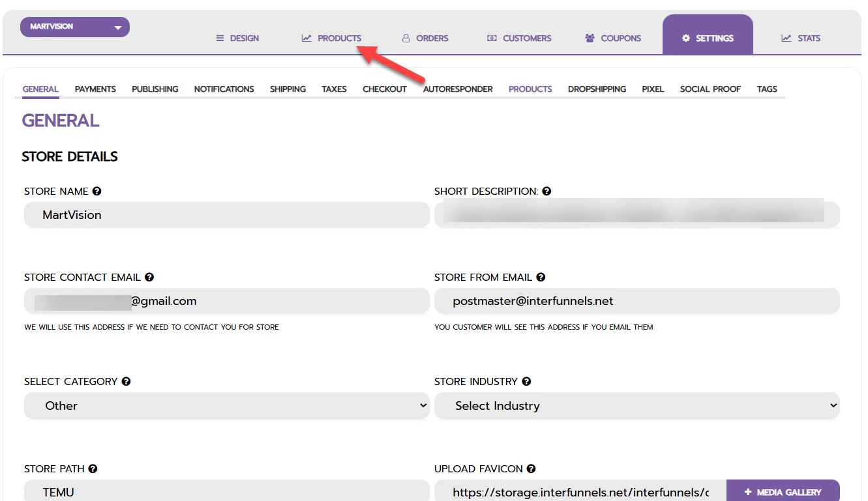
Task: Open the PIXEL settings sub-tab
Action: [x=653, y=89]
